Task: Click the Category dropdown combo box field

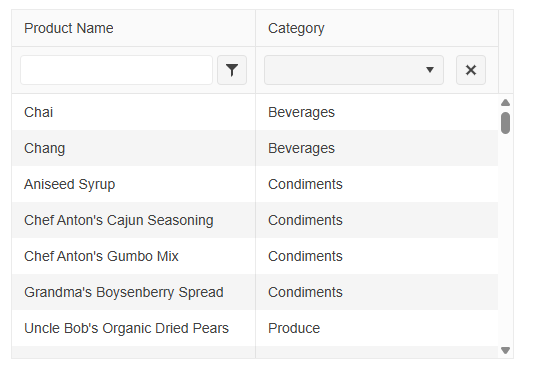Action: click(x=354, y=70)
